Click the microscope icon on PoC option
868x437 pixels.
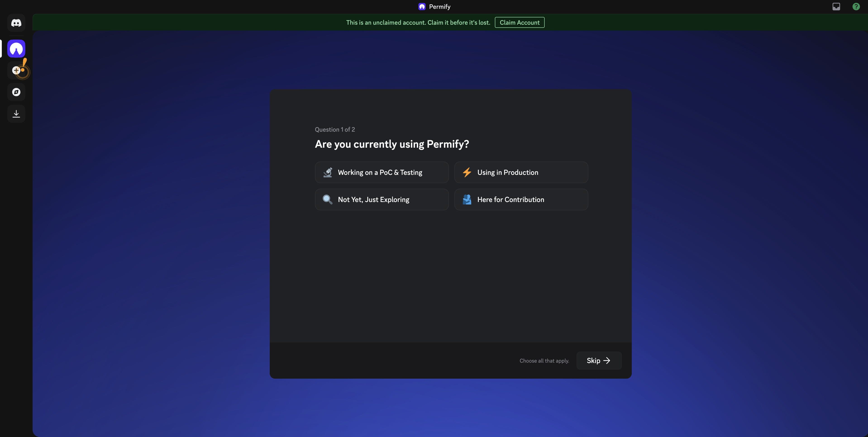[x=327, y=172]
